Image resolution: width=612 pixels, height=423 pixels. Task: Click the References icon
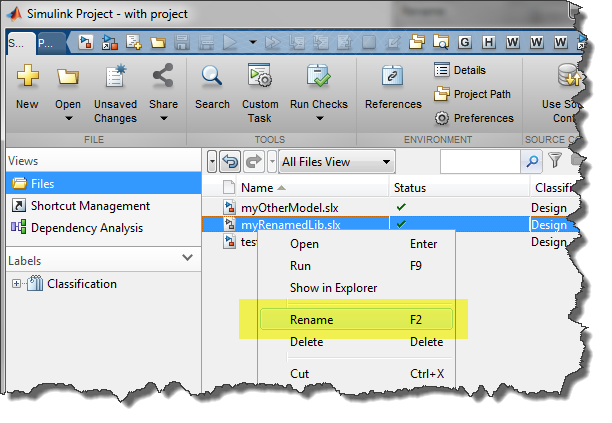coord(393,78)
